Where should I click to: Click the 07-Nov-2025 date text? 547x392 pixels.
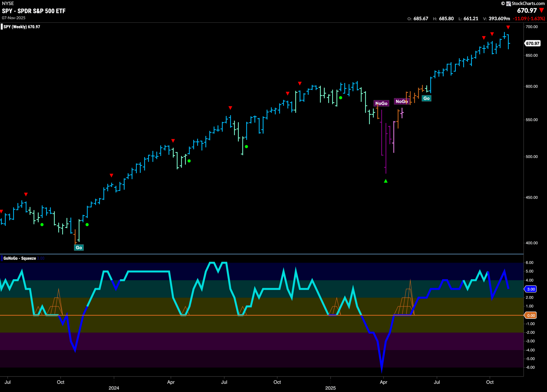pyautogui.click(x=13, y=18)
